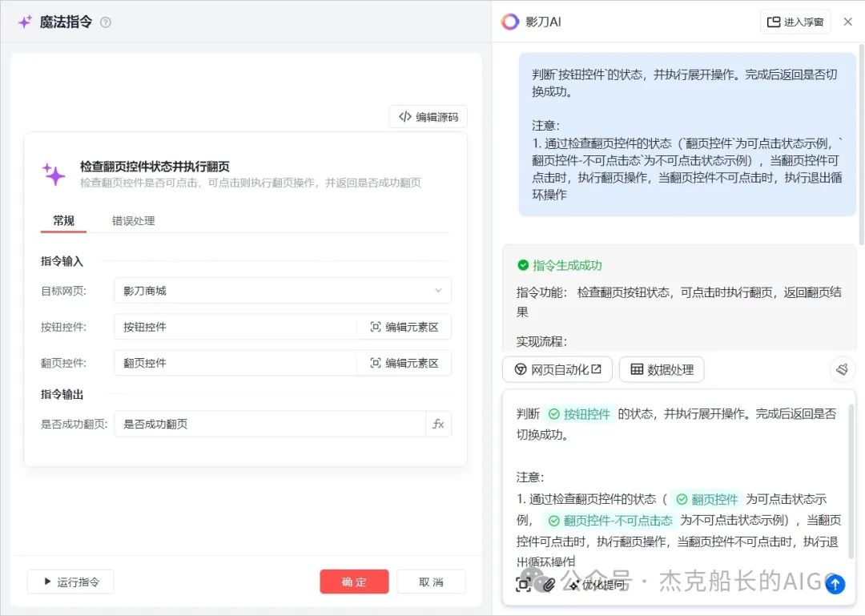Click the 是否成功翻页 output field

coord(270,424)
